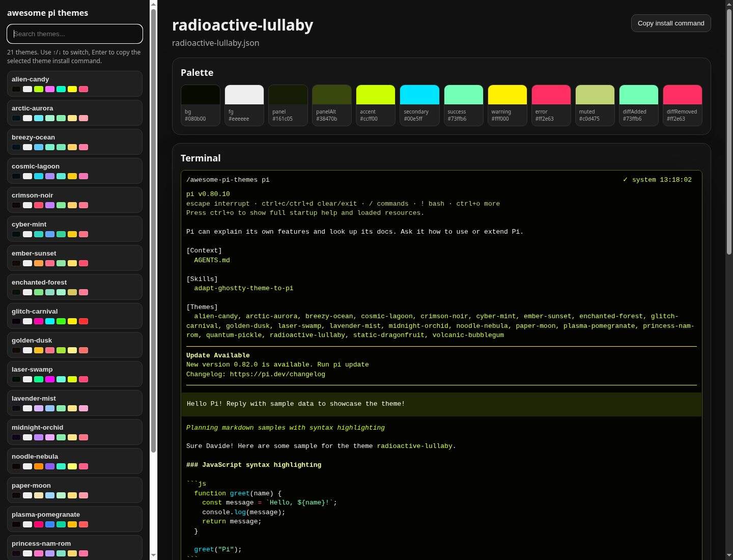Click the muted #c0d475 swatch
Viewport: 733px width, 560px height.
[x=595, y=105]
